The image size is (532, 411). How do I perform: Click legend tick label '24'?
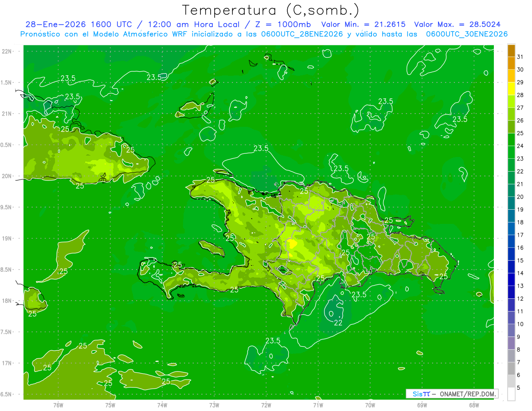pyautogui.click(x=520, y=146)
